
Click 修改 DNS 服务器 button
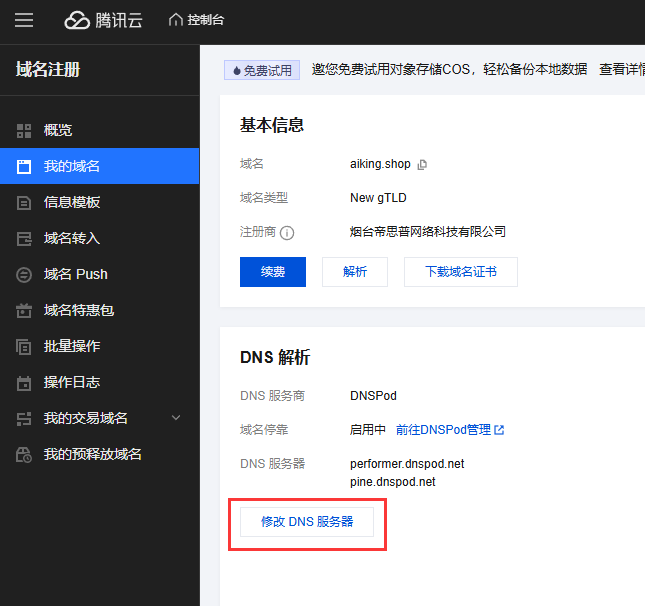pyautogui.click(x=307, y=522)
